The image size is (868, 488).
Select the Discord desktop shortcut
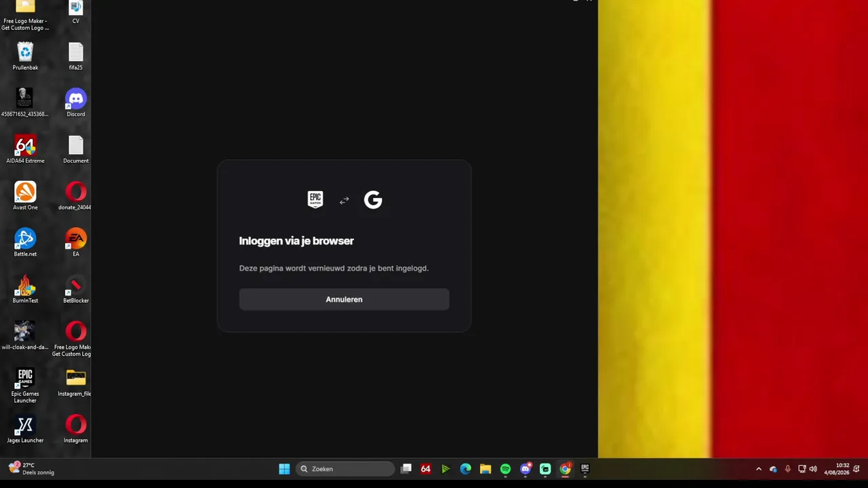click(x=76, y=102)
